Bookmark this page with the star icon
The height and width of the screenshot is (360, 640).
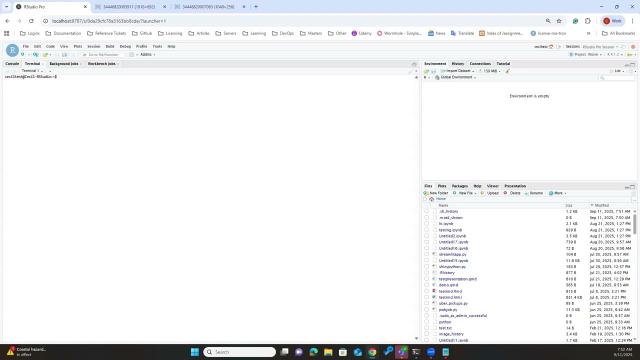pos(559,21)
